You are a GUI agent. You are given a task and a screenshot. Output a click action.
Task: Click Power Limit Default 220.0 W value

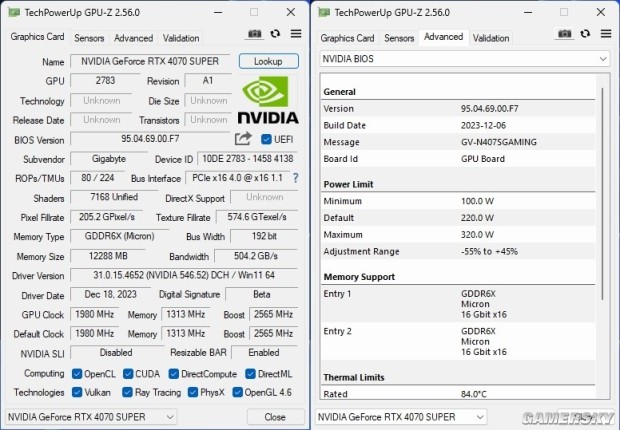(477, 218)
